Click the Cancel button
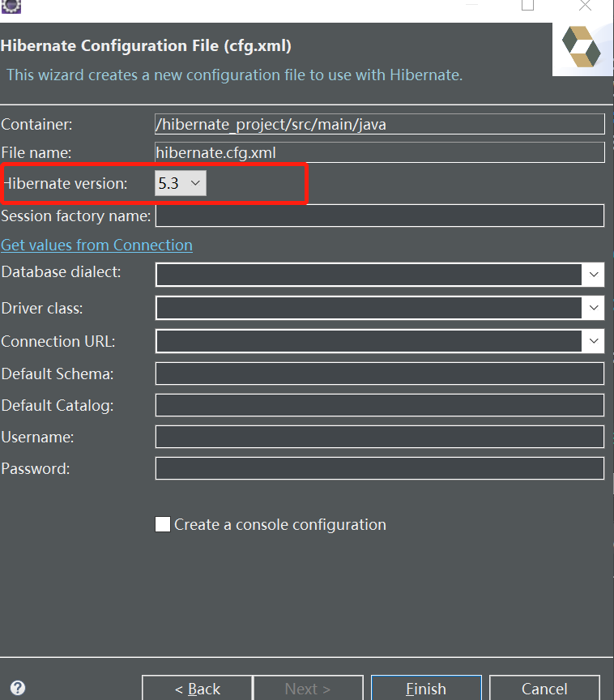Viewport: 614px width, 700px height. click(x=544, y=689)
